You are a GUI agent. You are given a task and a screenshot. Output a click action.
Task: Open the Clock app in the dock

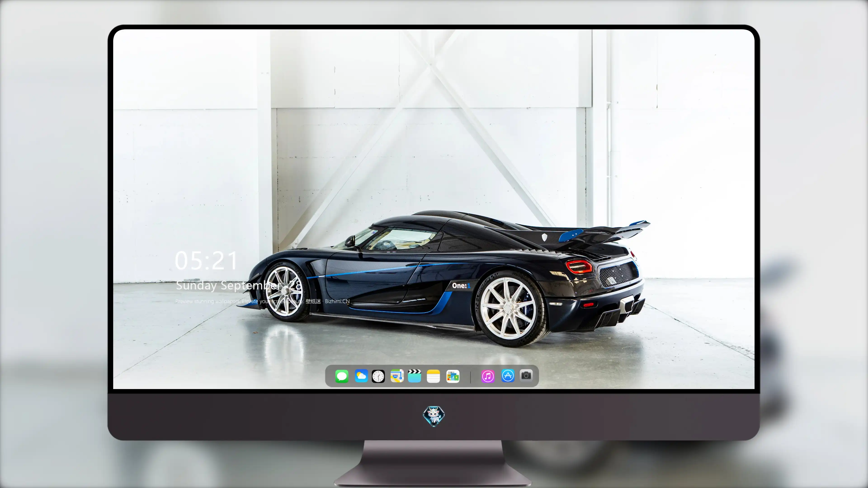point(378,376)
